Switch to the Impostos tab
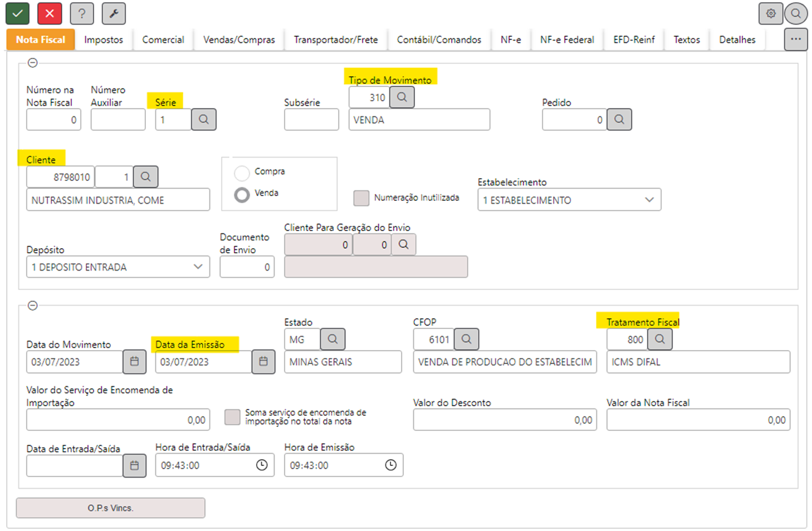This screenshot has width=812, height=531. pyautogui.click(x=104, y=40)
